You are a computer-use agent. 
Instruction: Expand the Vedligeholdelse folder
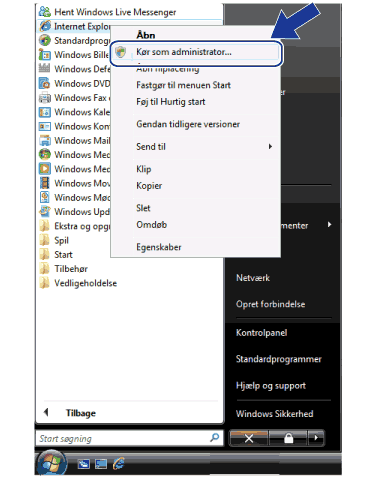click(78, 283)
